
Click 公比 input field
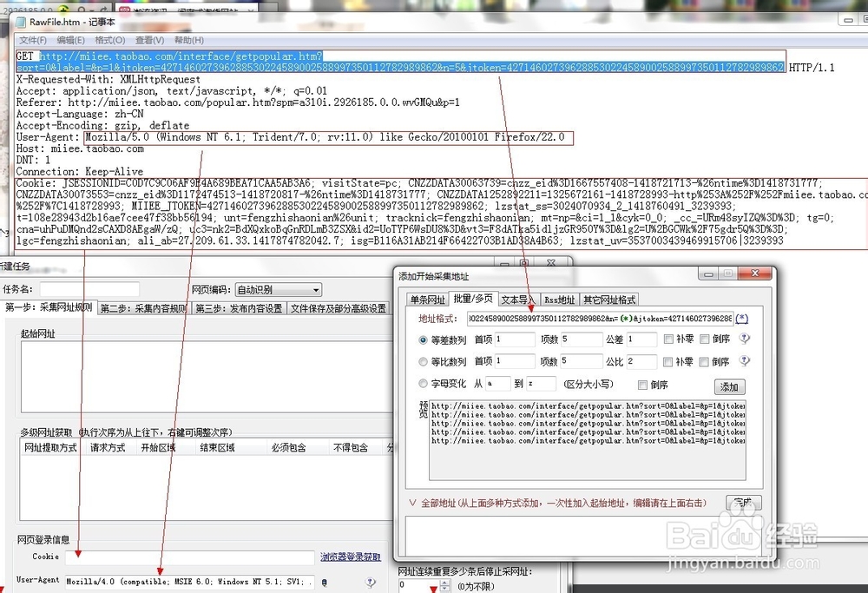pos(641,361)
